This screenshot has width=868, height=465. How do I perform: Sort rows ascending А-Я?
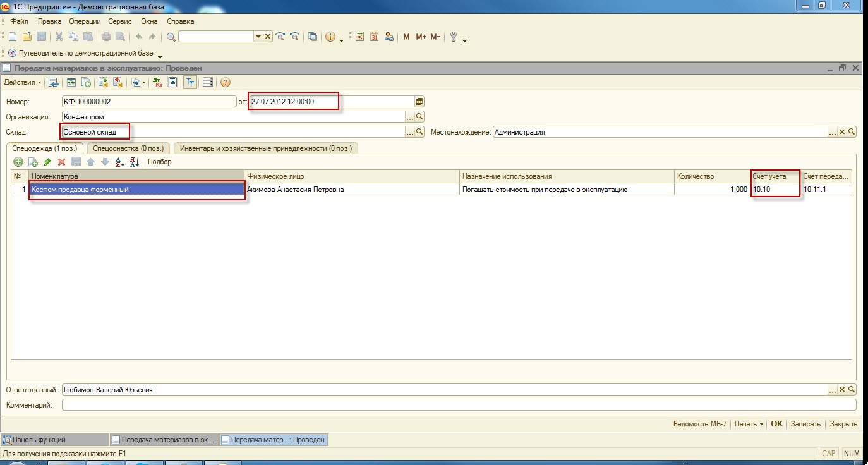(120, 162)
